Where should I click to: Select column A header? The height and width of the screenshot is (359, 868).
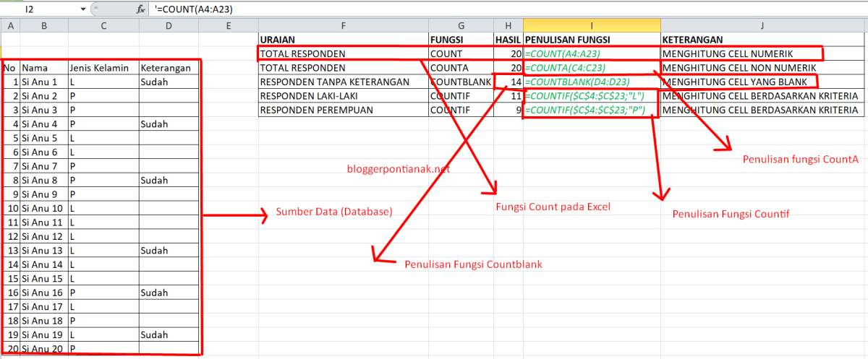(11, 26)
